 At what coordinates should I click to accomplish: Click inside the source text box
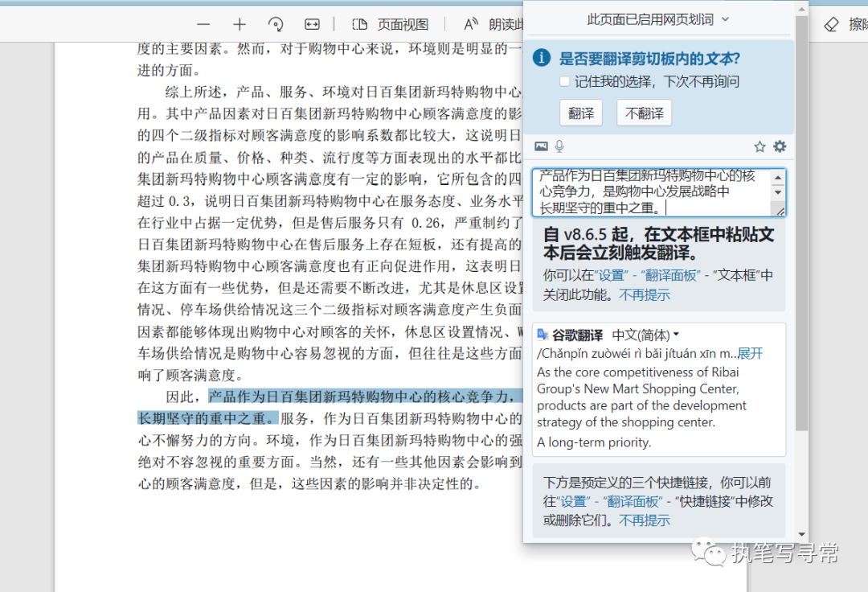pyautogui.click(x=652, y=192)
